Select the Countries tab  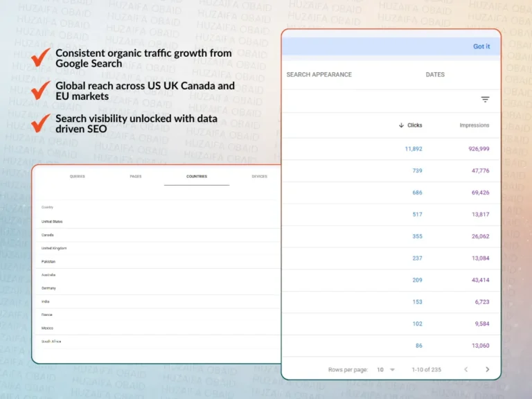[x=197, y=177]
